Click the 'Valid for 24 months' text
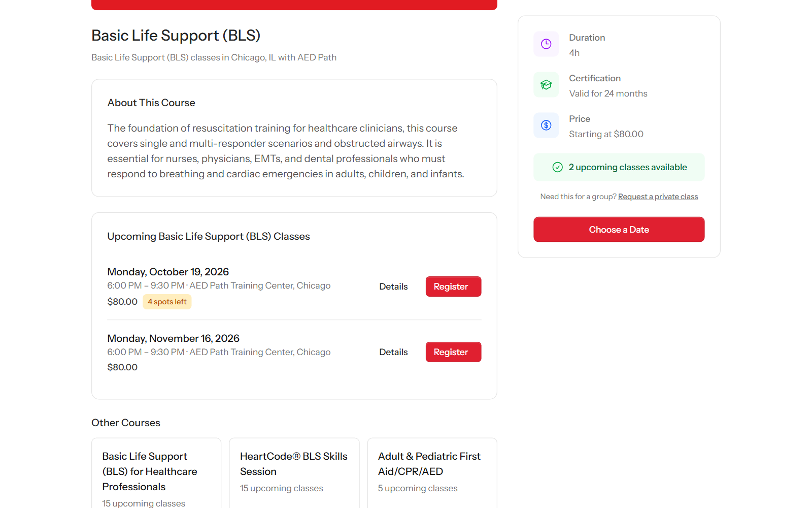This screenshot has width=812, height=508. click(x=608, y=93)
